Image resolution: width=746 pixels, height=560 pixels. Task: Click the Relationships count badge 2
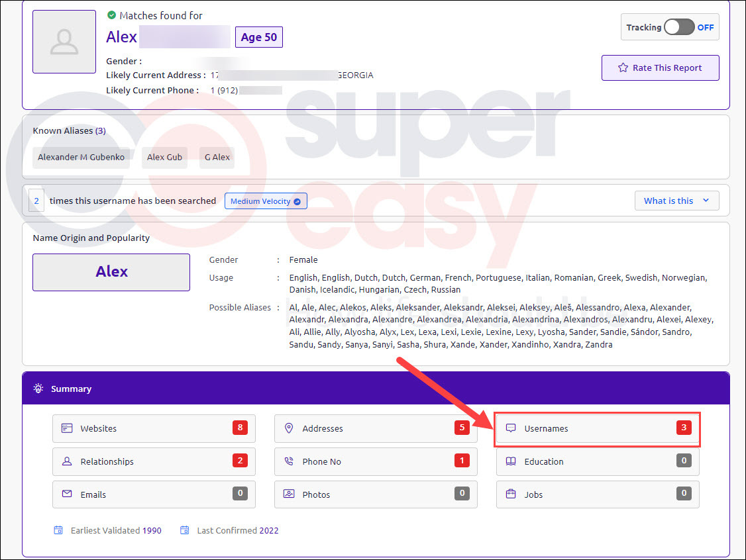point(240,460)
